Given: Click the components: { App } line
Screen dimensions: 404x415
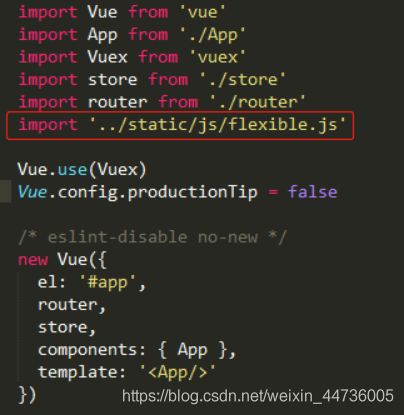Looking at the screenshot, I should point(137,350).
